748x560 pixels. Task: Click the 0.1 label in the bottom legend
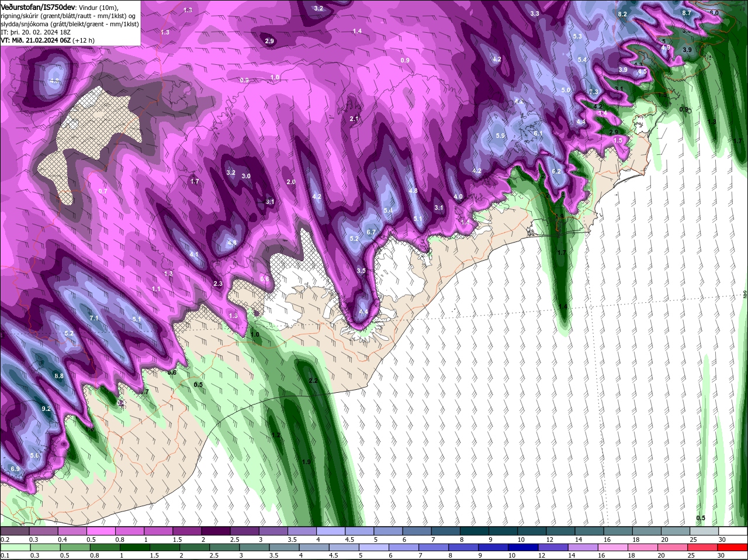[x=5, y=555]
